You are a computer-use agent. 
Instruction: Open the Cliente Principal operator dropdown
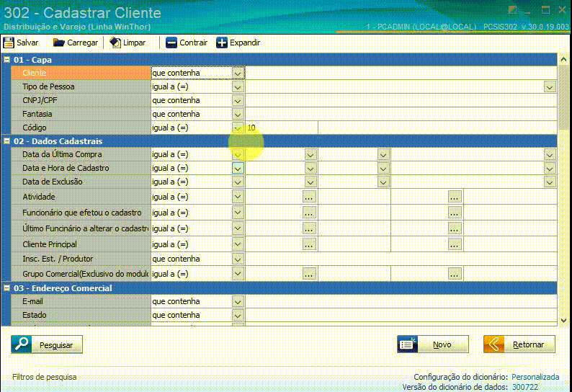238,244
